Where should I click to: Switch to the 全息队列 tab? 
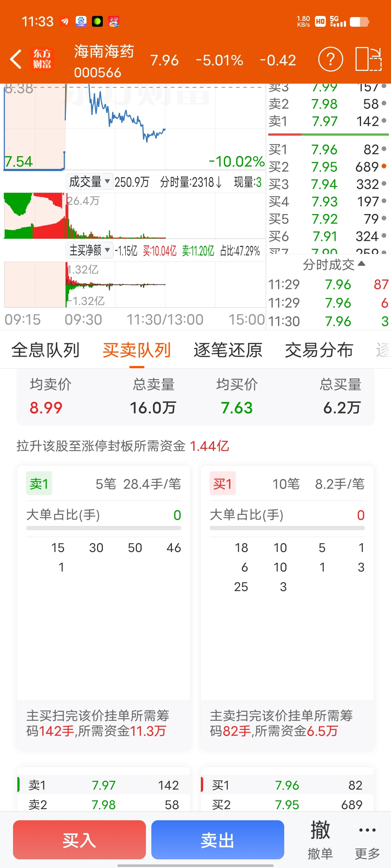pos(45,350)
